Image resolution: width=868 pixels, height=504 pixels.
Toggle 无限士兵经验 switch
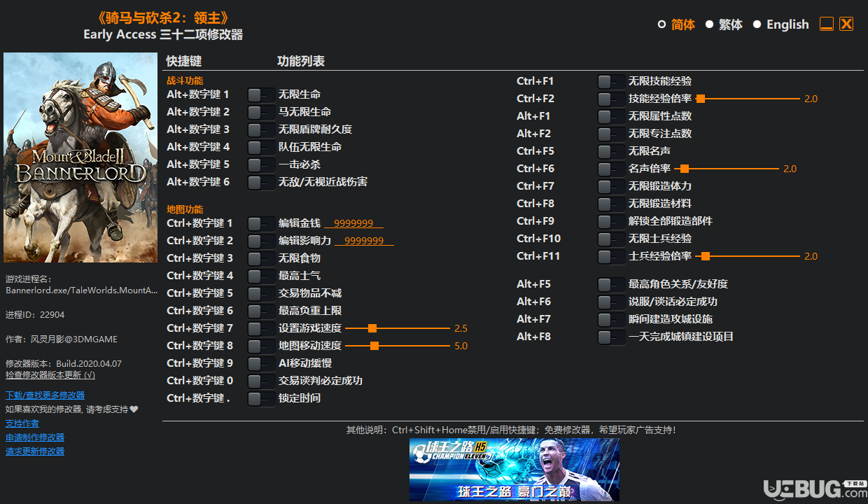click(611, 239)
